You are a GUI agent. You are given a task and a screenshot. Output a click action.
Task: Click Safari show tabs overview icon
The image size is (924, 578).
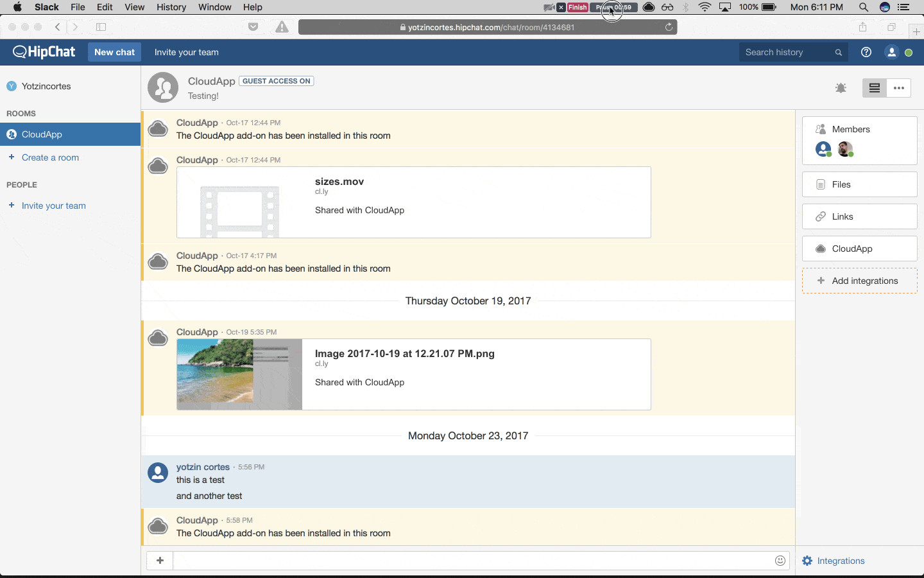(891, 27)
